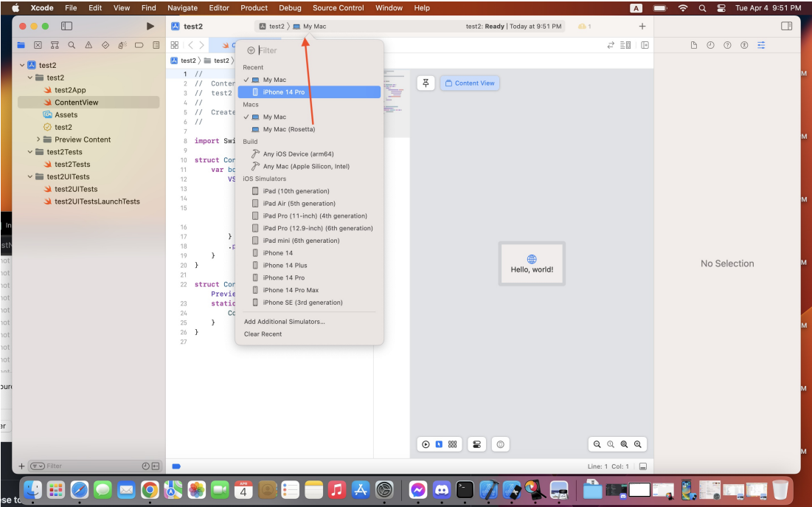Go forward in editor history
The width and height of the screenshot is (812, 507).
[202, 45]
